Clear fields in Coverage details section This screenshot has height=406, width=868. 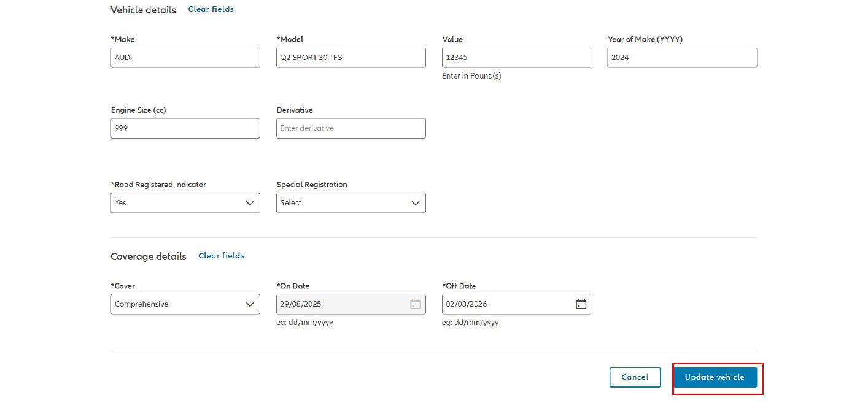tap(221, 256)
